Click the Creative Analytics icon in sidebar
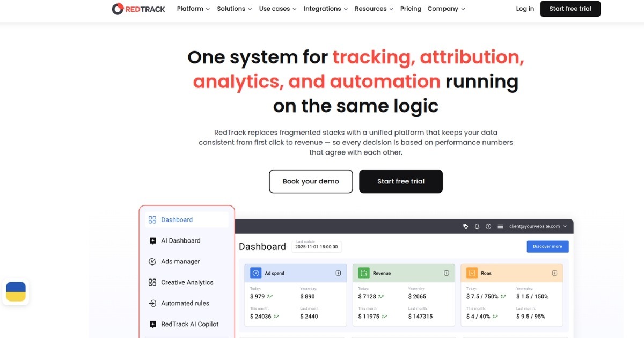This screenshot has height=338, width=644. click(152, 282)
